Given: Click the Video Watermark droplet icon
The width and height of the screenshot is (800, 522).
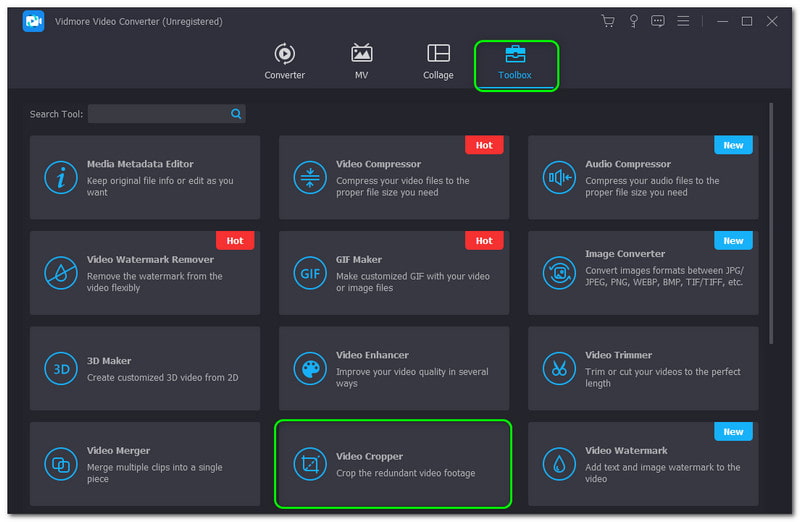Looking at the screenshot, I should (x=559, y=464).
